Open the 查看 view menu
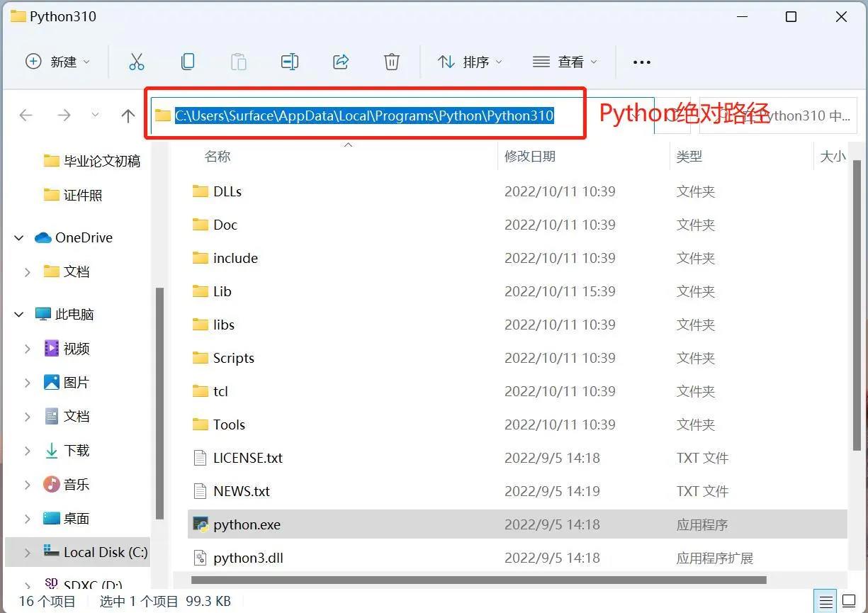 pos(565,62)
